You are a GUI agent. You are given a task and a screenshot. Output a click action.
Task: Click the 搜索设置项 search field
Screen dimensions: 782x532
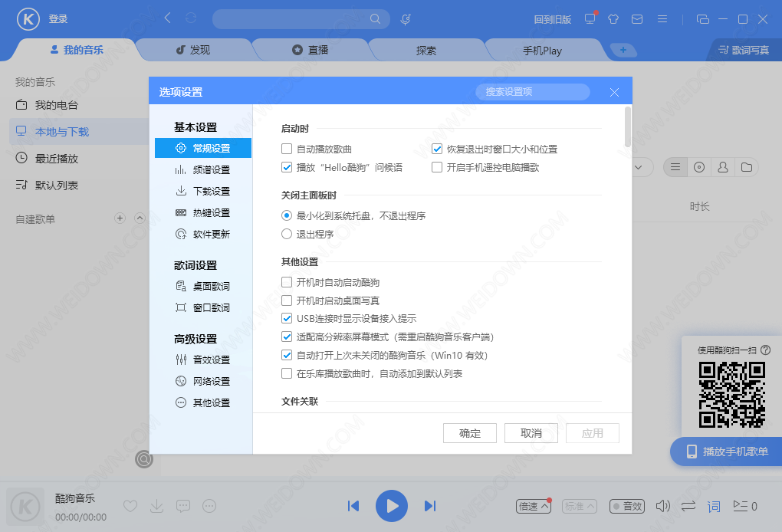point(533,92)
